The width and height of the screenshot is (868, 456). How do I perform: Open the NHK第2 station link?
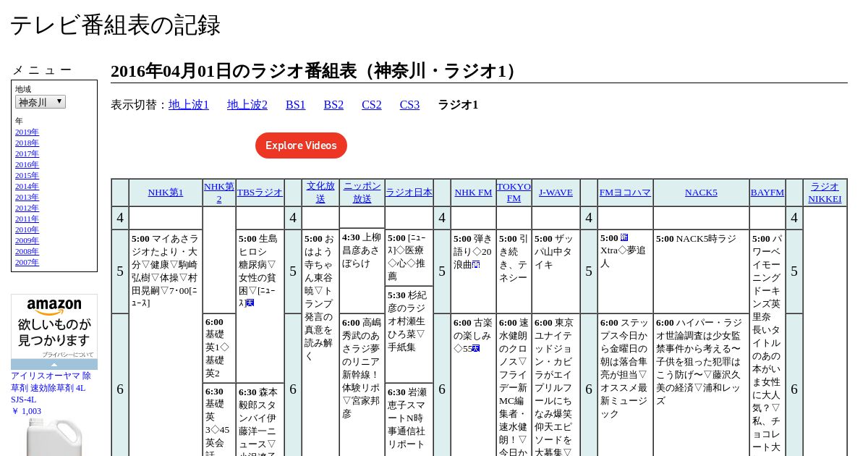[x=219, y=193]
